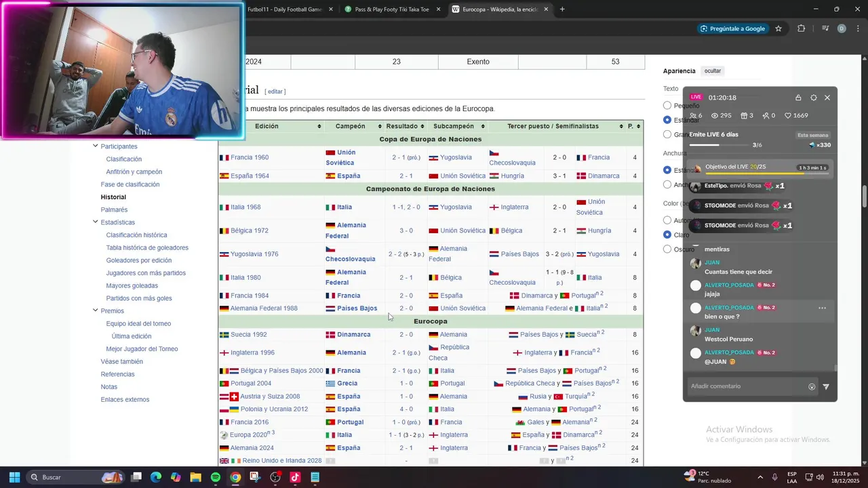The height and width of the screenshot is (488, 868).
Task: Open OBS Studio from the taskbar
Action: 275,477
